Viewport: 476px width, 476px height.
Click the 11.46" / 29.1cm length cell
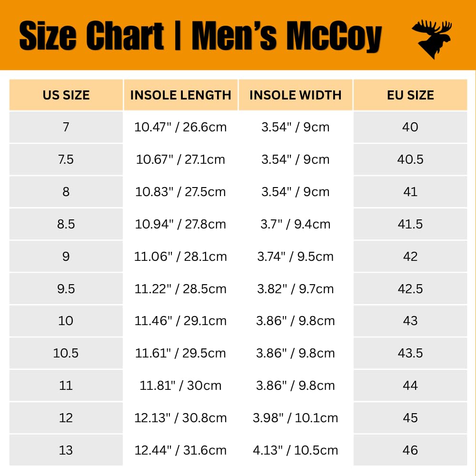pyautogui.click(x=180, y=321)
